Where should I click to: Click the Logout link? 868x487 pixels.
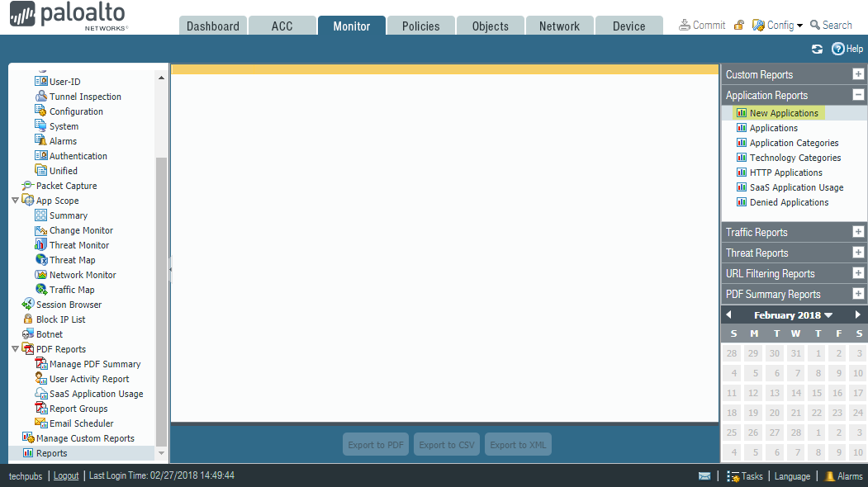tap(66, 476)
